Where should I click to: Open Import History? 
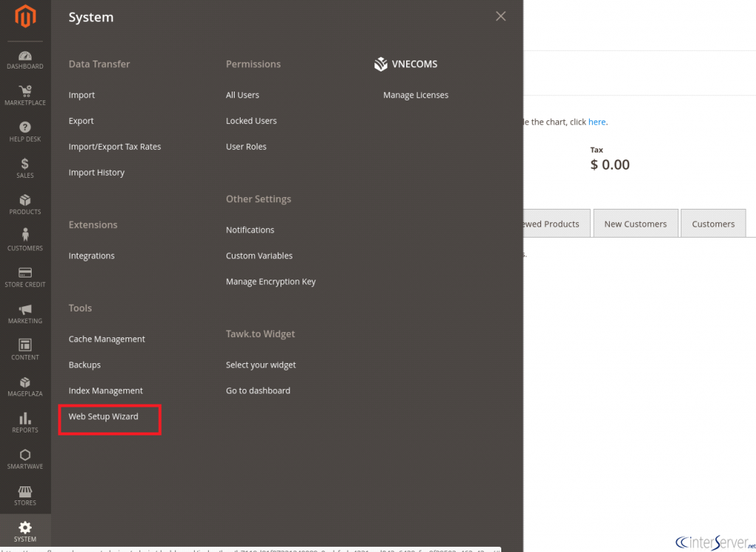[x=97, y=173]
